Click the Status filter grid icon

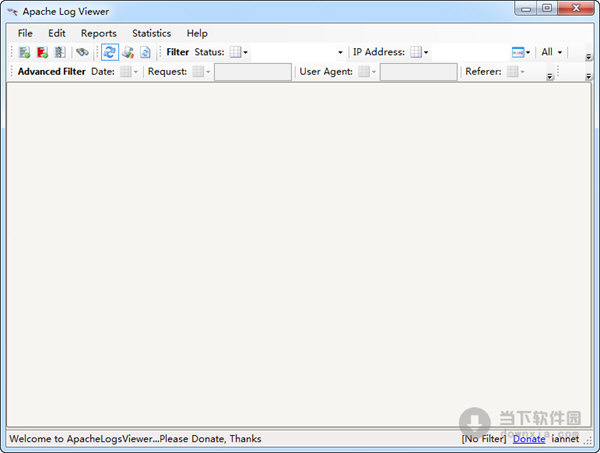coord(235,52)
